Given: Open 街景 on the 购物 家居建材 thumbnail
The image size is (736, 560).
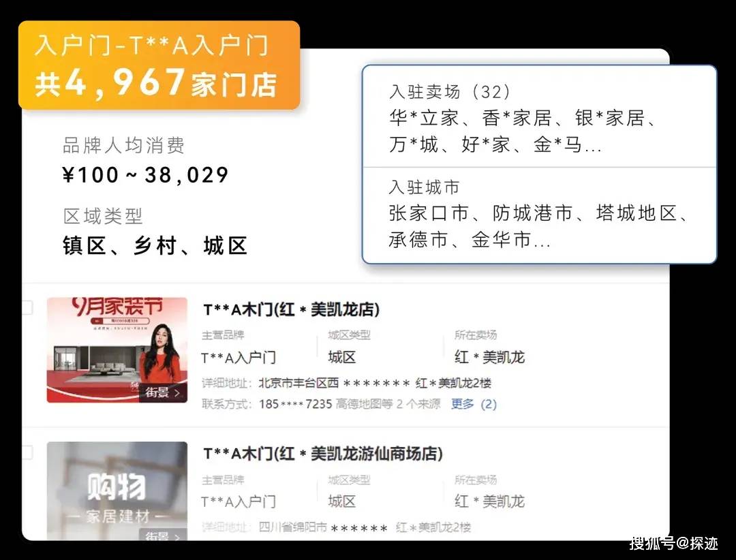Looking at the screenshot, I should pos(164,536).
